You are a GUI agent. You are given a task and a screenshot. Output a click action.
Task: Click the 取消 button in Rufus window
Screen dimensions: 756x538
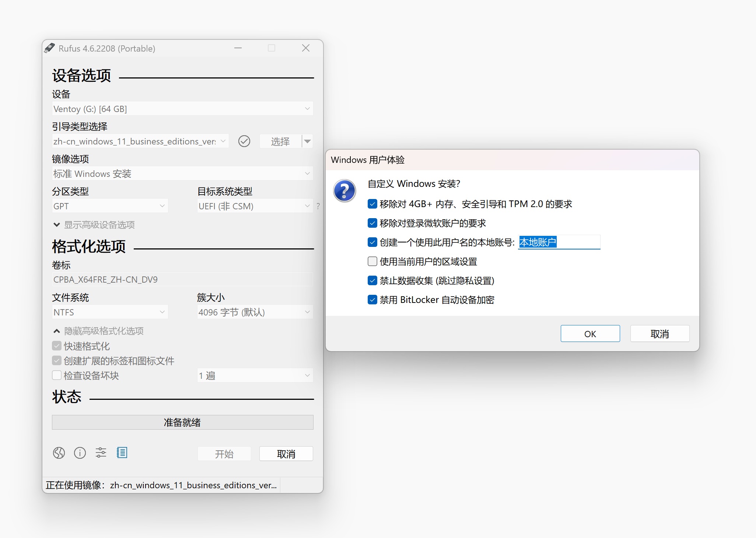(286, 454)
